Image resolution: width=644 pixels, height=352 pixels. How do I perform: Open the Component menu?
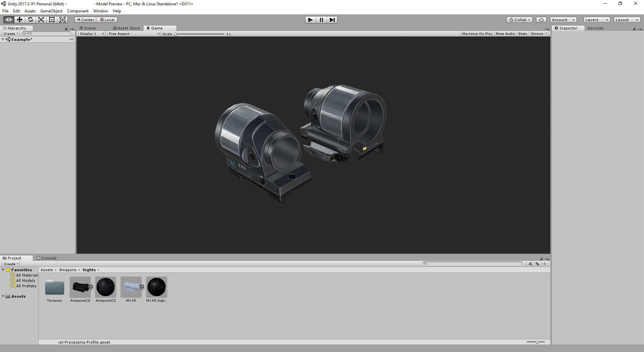pyautogui.click(x=77, y=11)
